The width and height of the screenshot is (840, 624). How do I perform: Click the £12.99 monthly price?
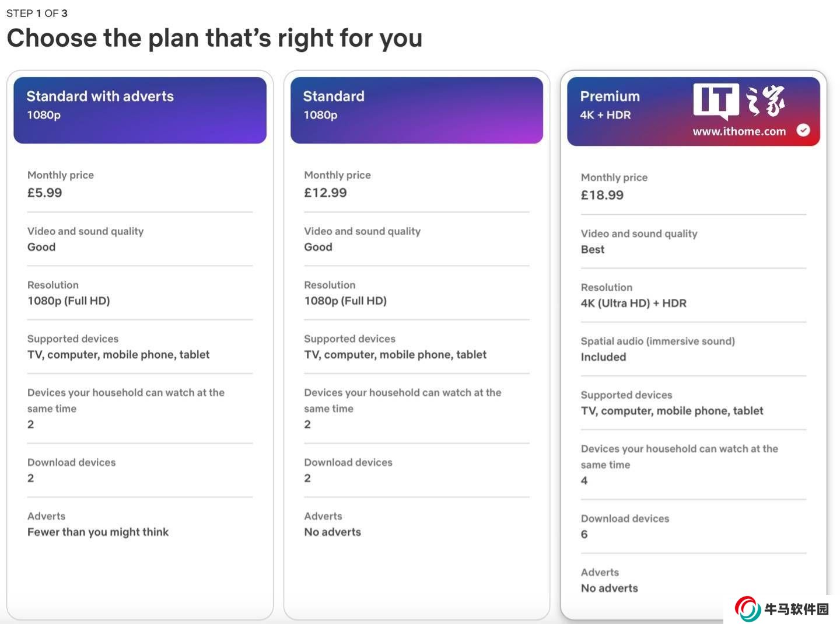(325, 193)
